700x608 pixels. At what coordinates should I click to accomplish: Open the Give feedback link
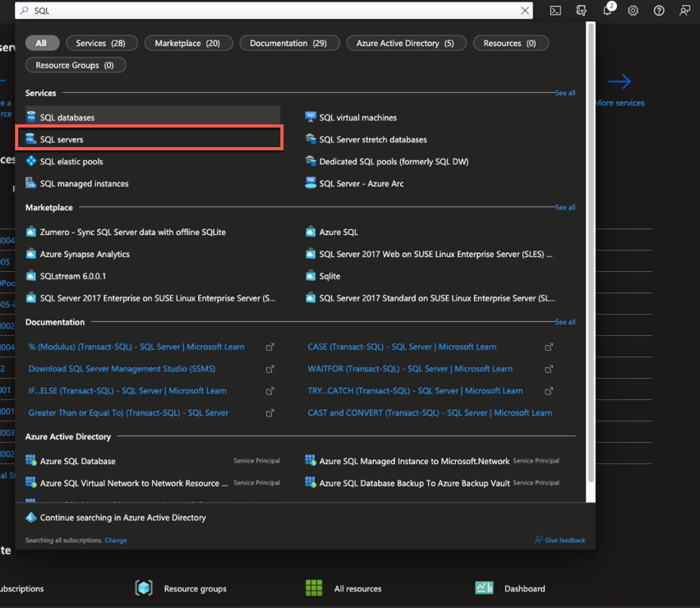pyautogui.click(x=560, y=540)
